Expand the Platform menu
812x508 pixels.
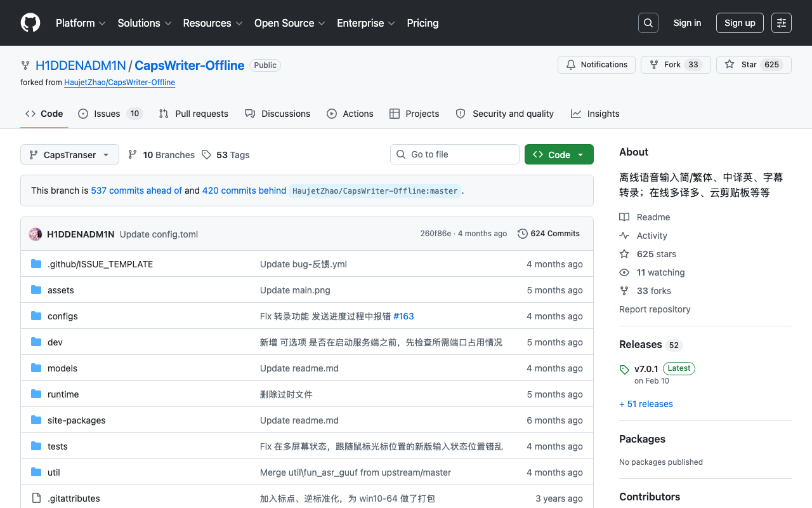[x=80, y=23]
